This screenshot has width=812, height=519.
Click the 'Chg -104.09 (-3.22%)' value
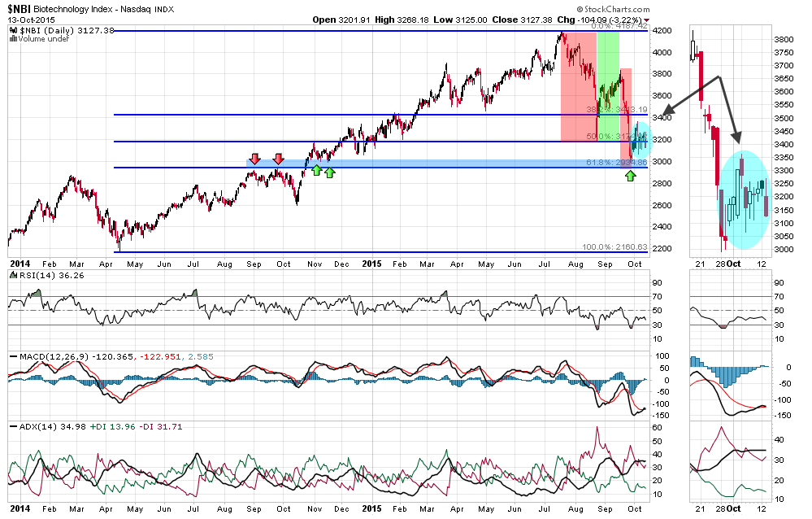(x=599, y=20)
